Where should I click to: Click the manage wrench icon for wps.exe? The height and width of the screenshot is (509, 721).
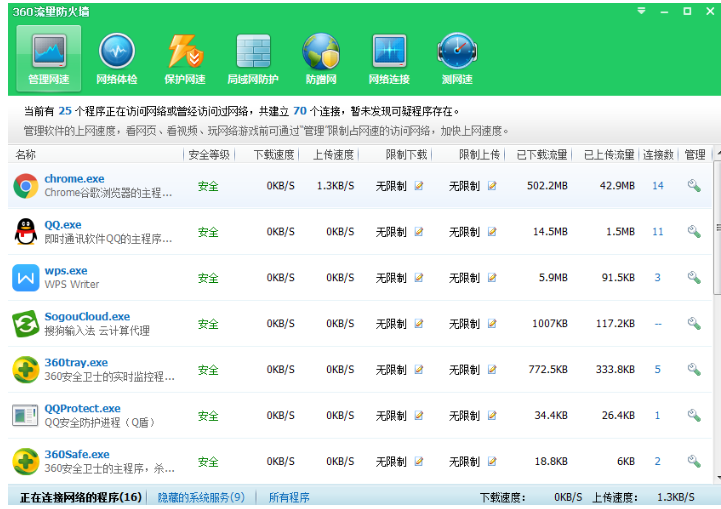694,278
